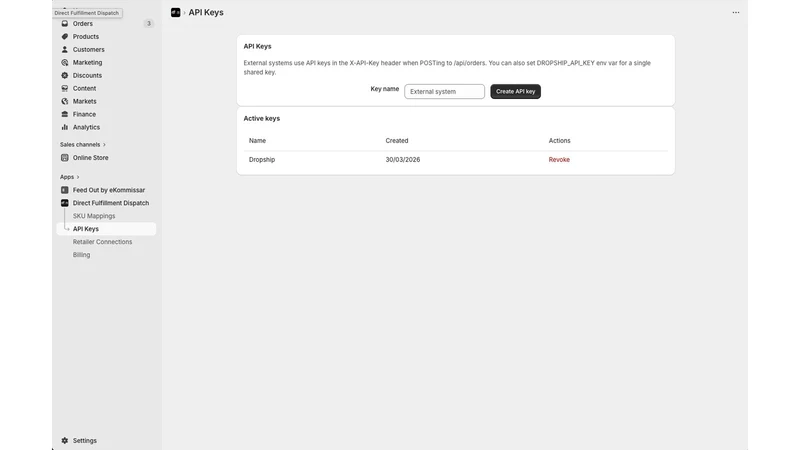
Task: Open the three-dot more actions menu
Action: point(736,12)
